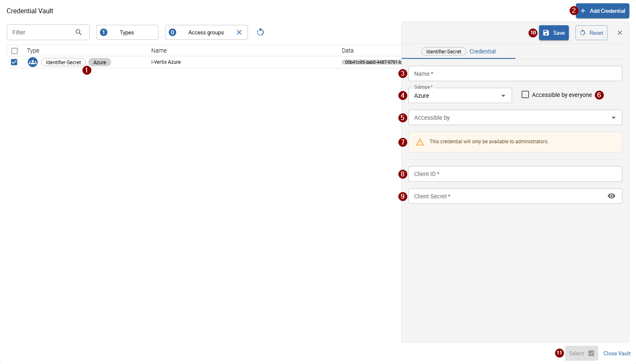Screen dimensions: 636x364
Task: Uncheck the i-Vertix Azure row checkbox
Action: tap(14, 62)
